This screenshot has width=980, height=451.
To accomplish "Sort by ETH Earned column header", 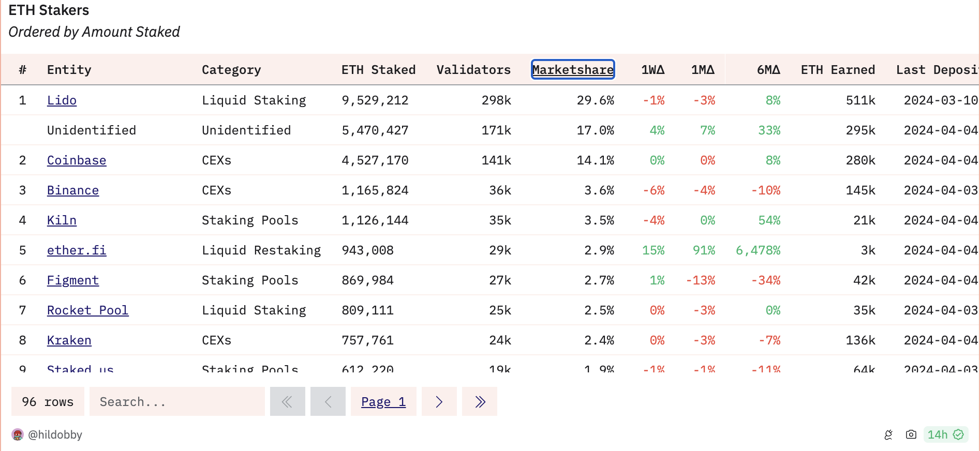I will [838, 70].
